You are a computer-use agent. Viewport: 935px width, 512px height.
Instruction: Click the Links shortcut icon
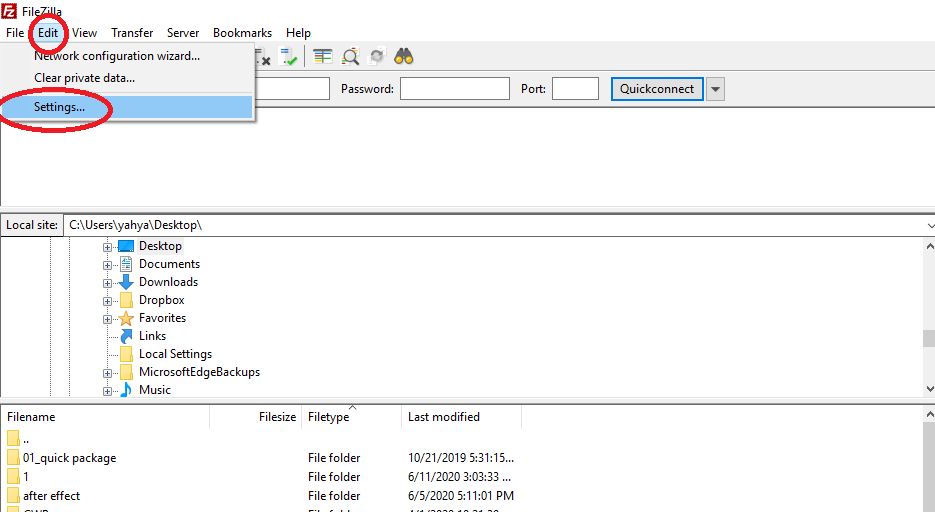(x=126, y=336)
